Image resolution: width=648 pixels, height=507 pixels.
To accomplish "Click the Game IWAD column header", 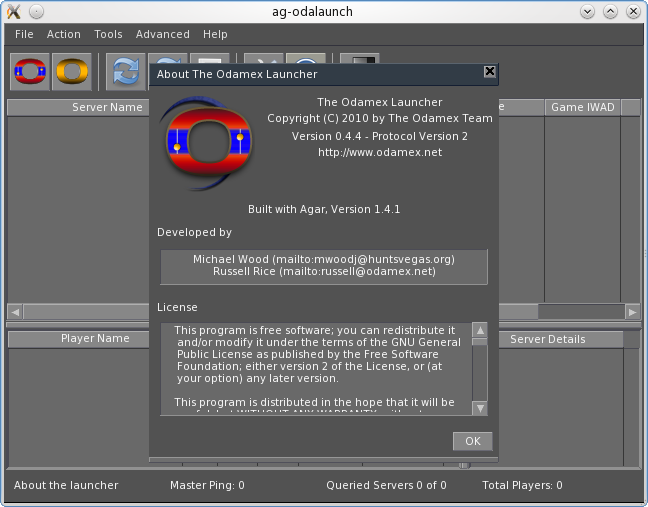I will point(582,107).
